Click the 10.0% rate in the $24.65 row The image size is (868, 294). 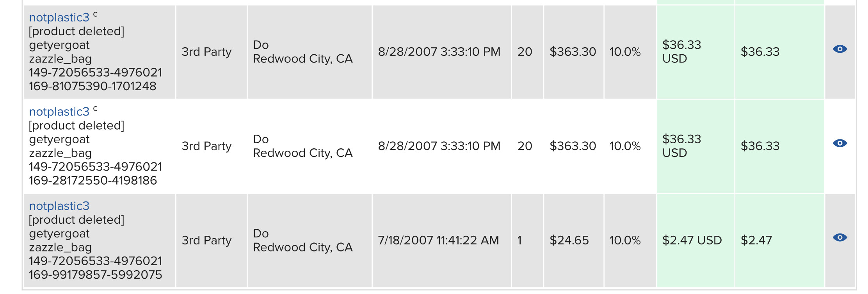(625, 240)
